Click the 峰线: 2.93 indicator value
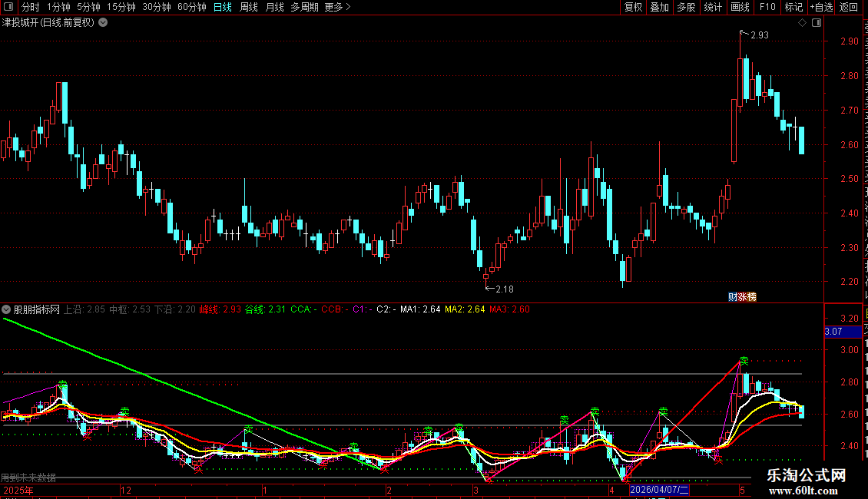Viewport: 868px width, 499px height. tap(220, 309)
